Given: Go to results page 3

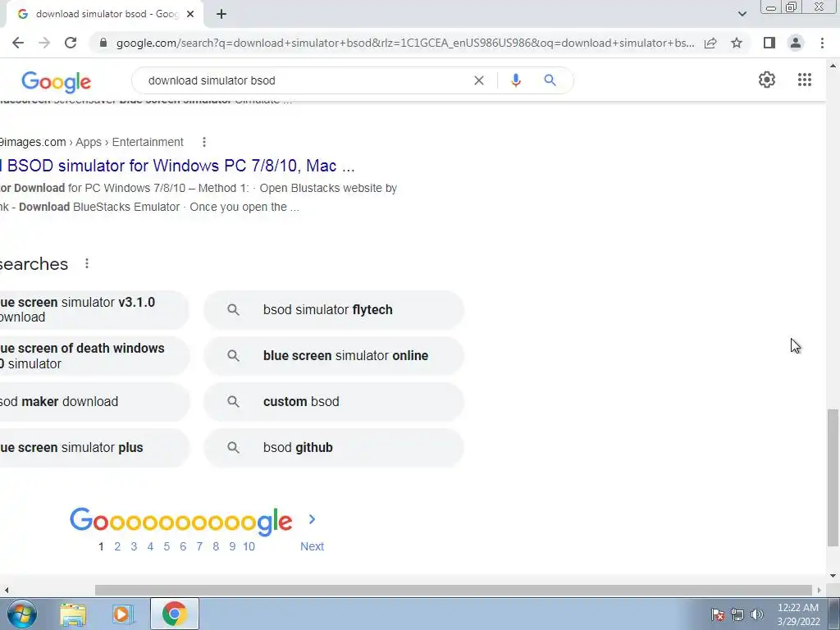Looking at the screenshot, I should tap(134, 546).
